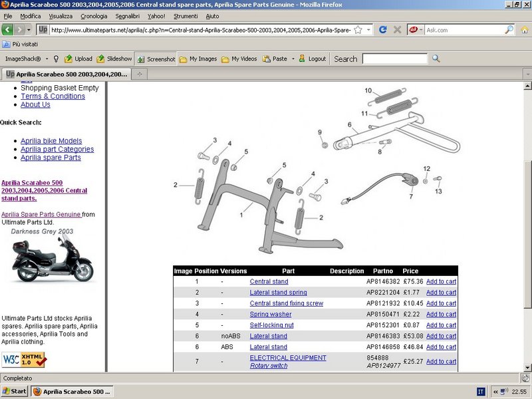
Task: Open the About Us link
Action: [x=35, y=105]
